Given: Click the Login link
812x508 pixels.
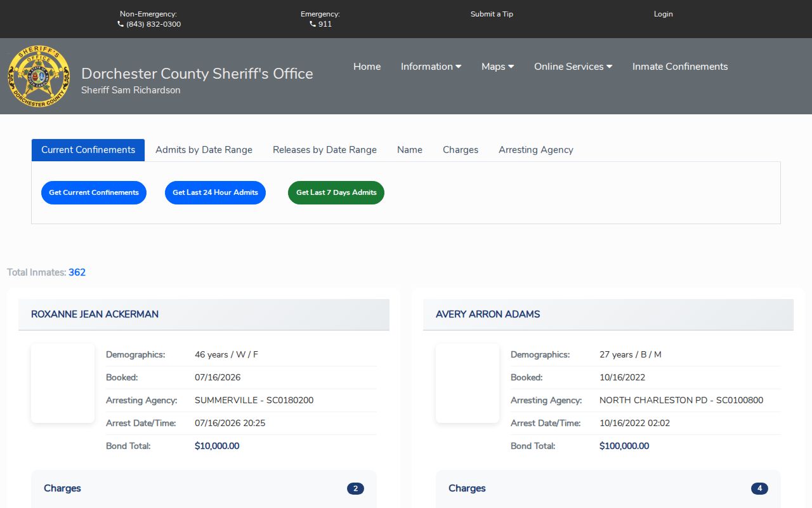Looking at the screenshot, I should pos(664,14).
